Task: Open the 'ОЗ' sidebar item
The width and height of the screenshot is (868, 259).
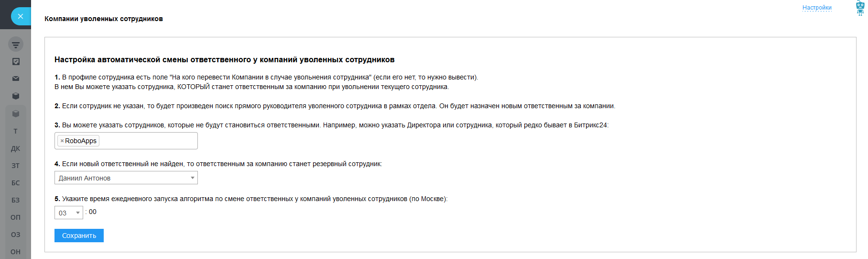Action: click(16, 235)
